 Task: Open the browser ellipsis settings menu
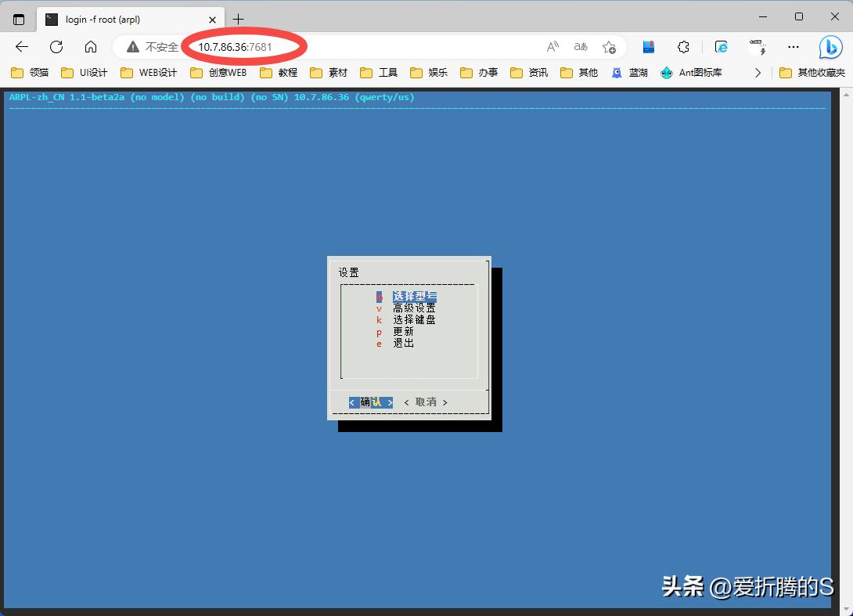793,47
